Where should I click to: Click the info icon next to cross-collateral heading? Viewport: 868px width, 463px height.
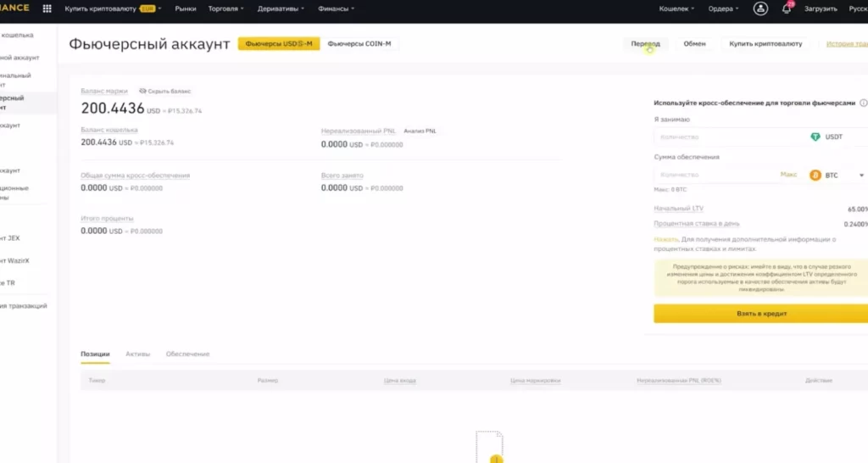[863, 103]
